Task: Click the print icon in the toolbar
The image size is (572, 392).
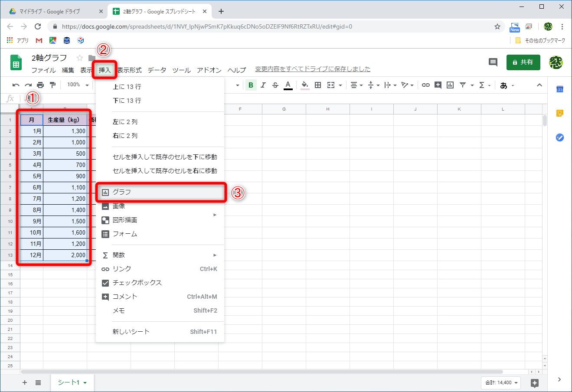Action: tap(40, 85)
